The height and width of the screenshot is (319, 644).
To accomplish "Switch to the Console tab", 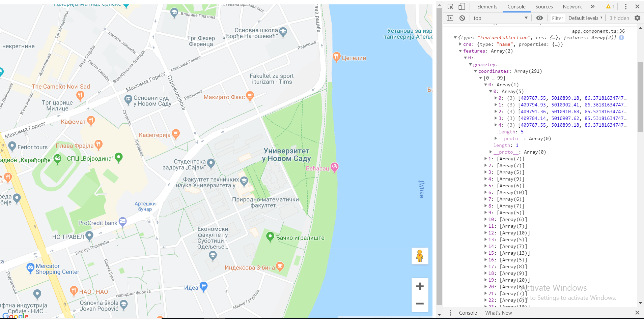I will tap(516, 7).
